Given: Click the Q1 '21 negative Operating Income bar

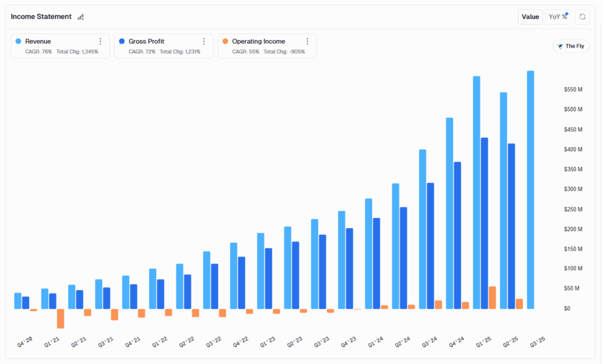Looking at the screenshot, I should pos(61,318).
